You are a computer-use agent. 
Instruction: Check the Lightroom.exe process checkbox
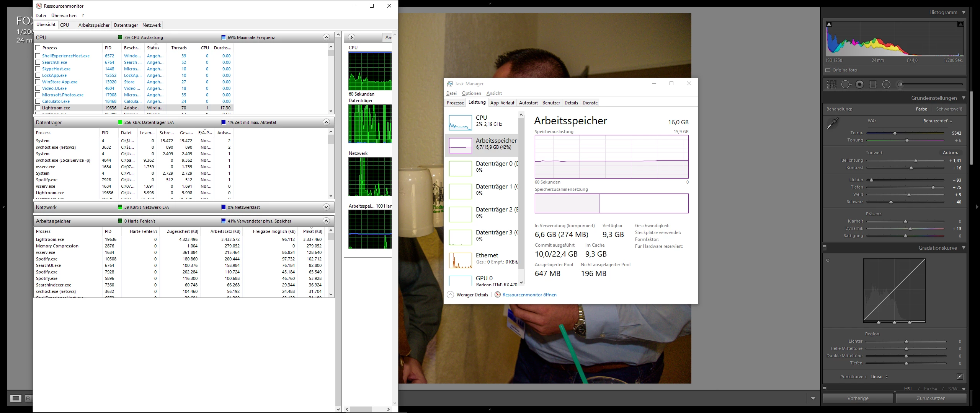[38, 108]
